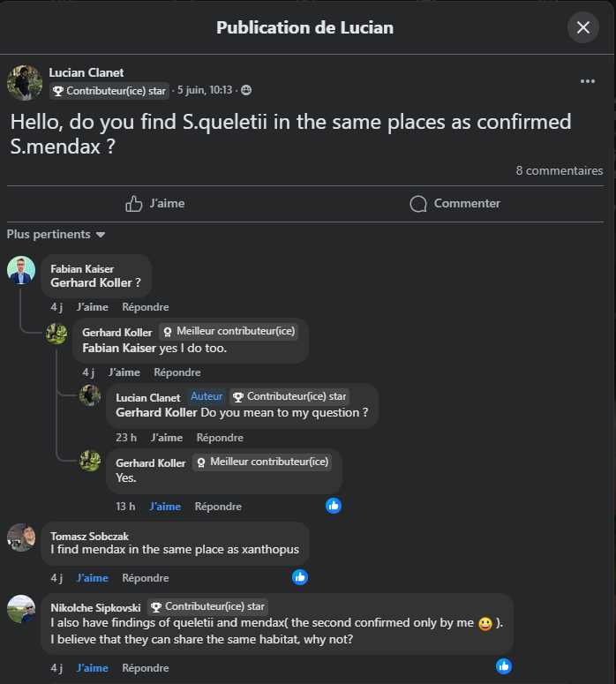Toggle J'aime on Tomasz Sobczak's comment
The height and width of the screenshot is (684, 616).
point(92,578)
